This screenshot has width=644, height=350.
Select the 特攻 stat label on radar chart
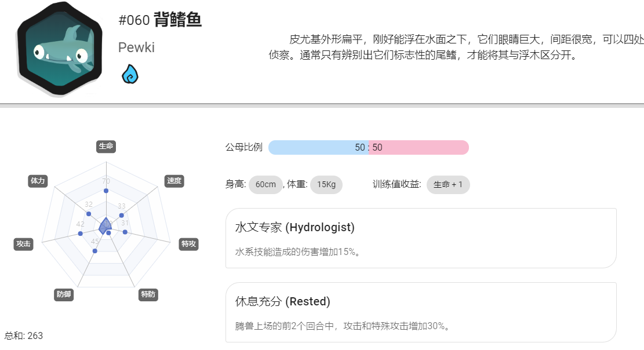189,244
